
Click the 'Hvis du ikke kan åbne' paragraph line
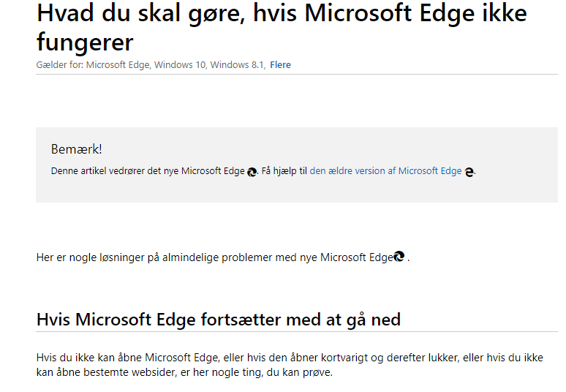click(290, 358)
